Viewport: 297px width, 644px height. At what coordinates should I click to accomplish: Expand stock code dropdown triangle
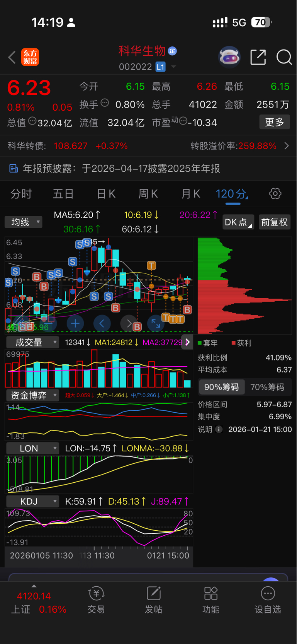pyautogui.click(x=173, y=67)
